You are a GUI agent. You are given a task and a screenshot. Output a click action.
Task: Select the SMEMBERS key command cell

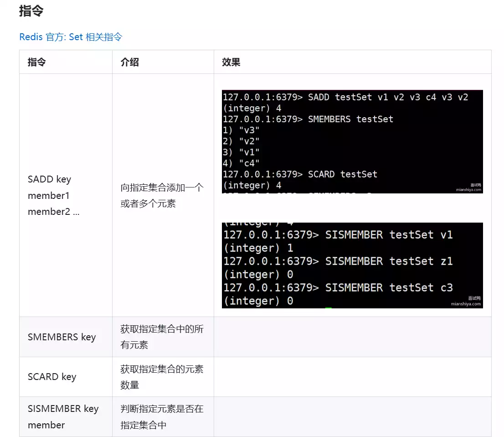point(62,337)
